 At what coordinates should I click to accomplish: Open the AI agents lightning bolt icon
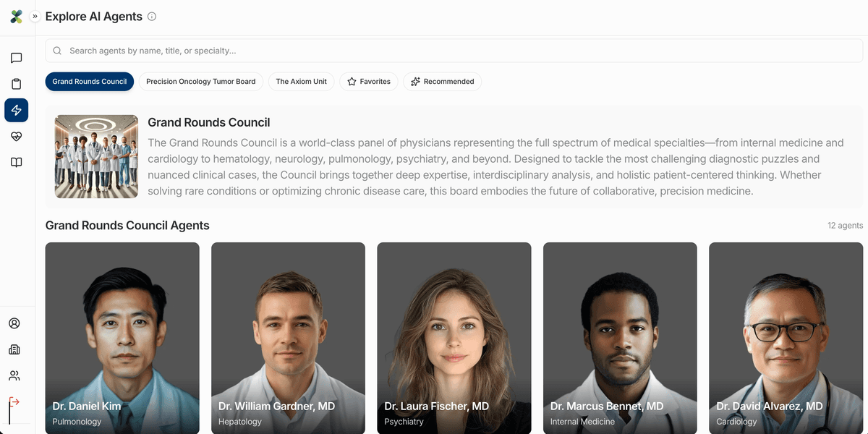[16, 110]
